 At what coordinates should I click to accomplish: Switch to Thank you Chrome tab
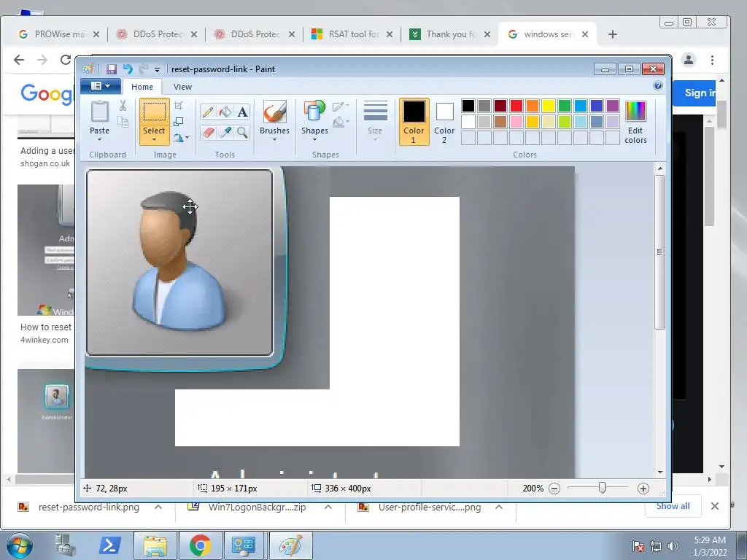[x=449, y=34]
